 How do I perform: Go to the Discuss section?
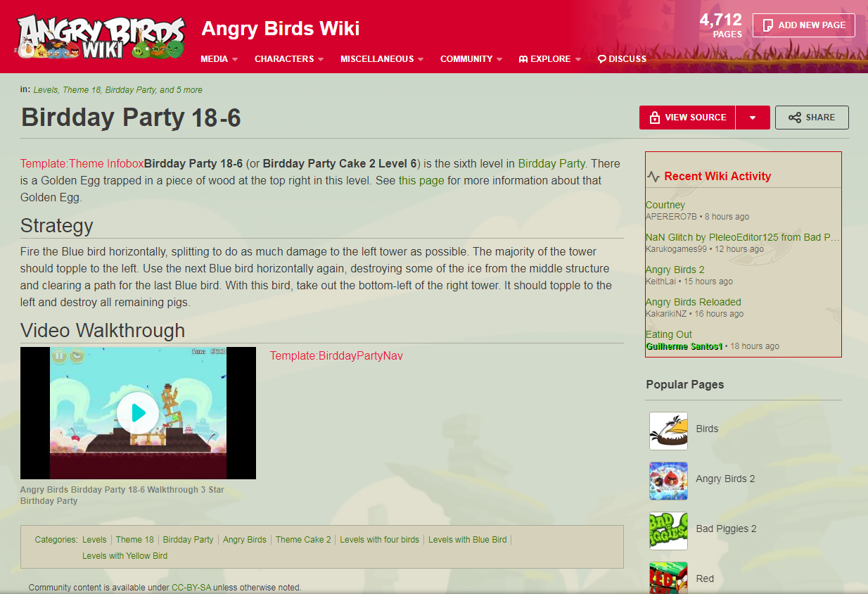[622, 59]
